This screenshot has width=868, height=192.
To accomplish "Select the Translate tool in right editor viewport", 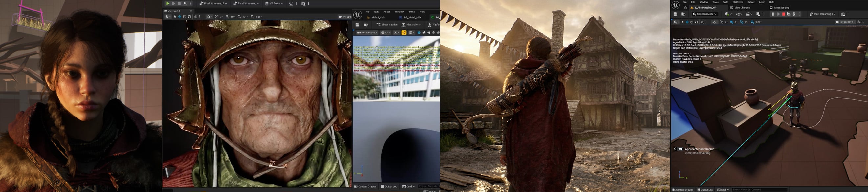I will [x=687, y=22].
